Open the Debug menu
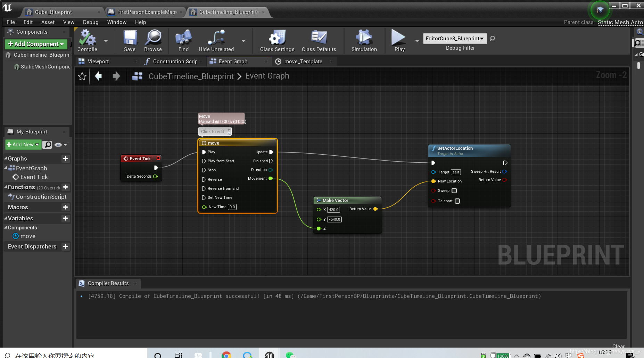This screenshot has height=358, width=644. (x=90, y=22)
